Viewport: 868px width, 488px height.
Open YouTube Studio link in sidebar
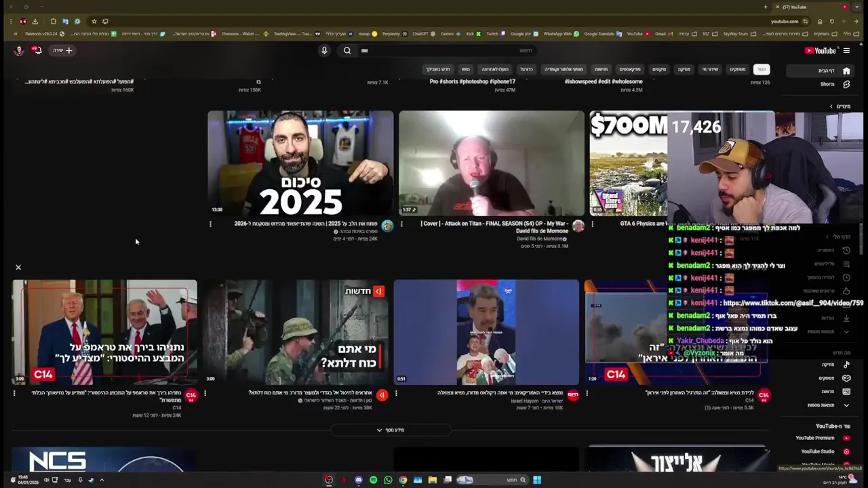pos(823,451)
